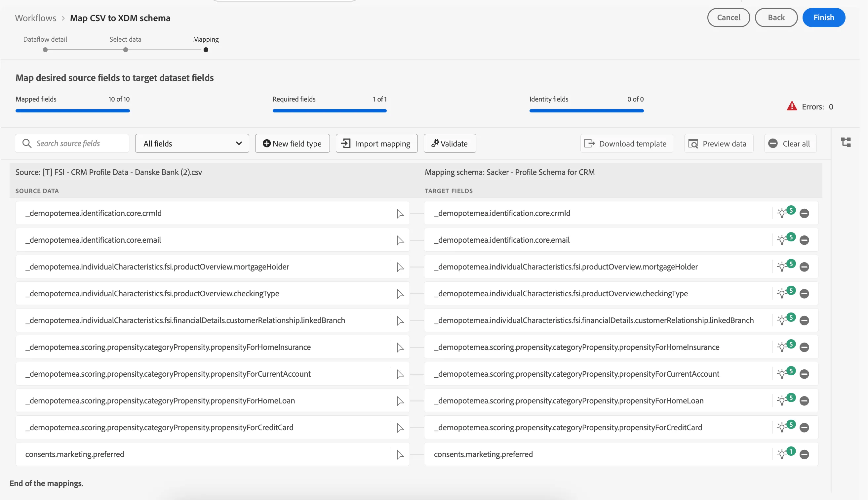Focus the Search source fields box

pyautogui.click(x=72, y=144)
